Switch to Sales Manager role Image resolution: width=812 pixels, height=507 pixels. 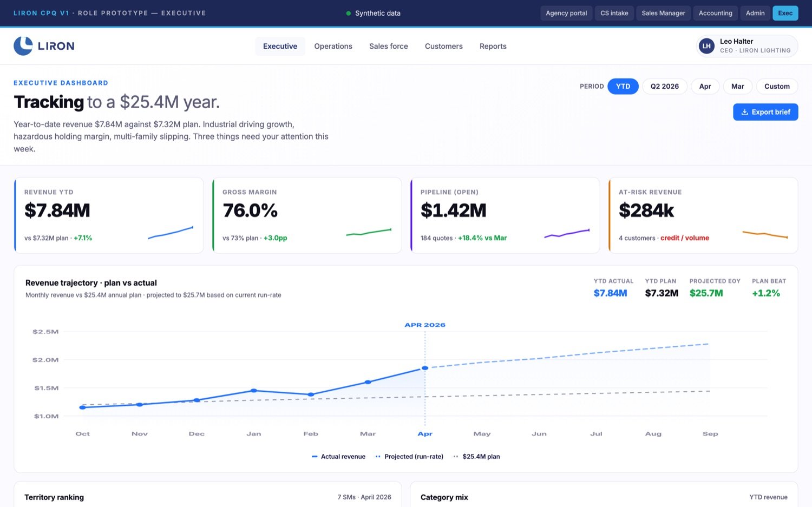[664, 13]
